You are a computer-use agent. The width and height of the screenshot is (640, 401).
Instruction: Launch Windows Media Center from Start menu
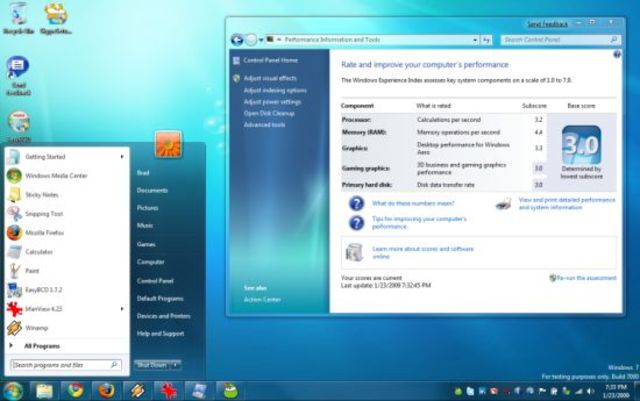click(65, 176)
